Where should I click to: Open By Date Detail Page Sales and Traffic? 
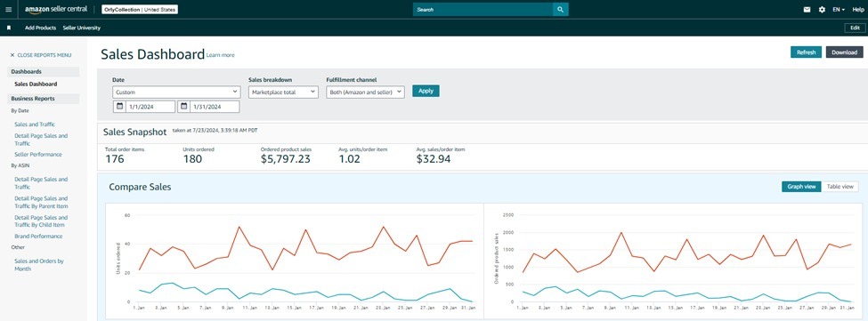click(41, 140)
